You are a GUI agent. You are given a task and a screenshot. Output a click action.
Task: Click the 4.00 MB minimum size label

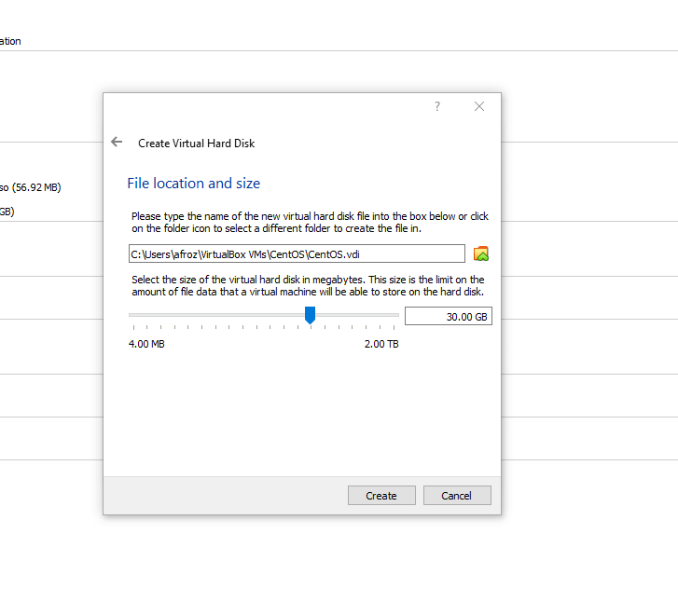(x=146, y=344)
